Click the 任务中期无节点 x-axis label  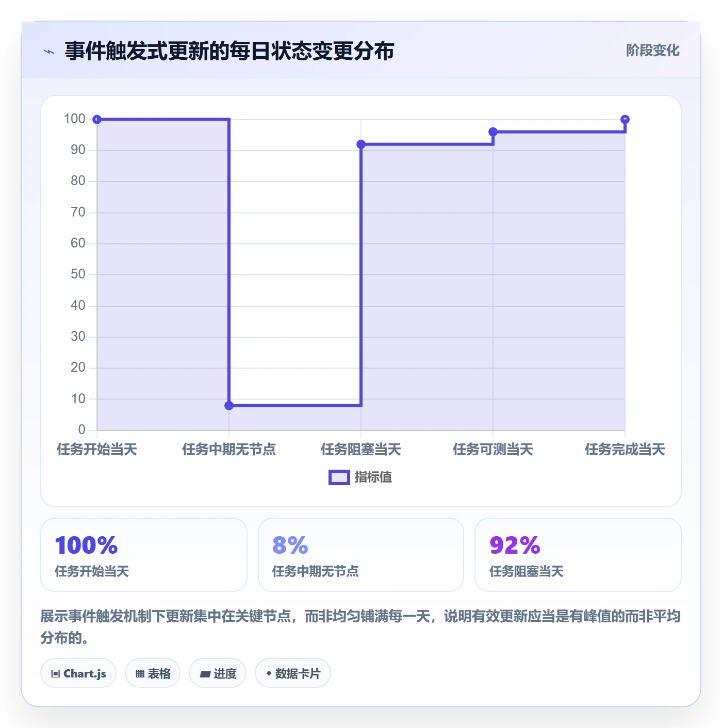229,450
